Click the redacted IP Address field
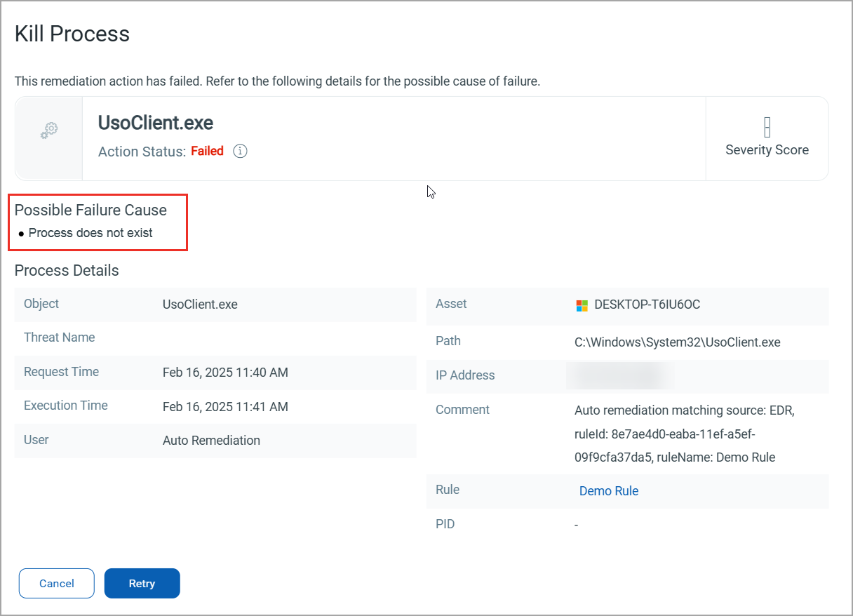This screenshot has width=853, height=616. click(x=619, y=376)
